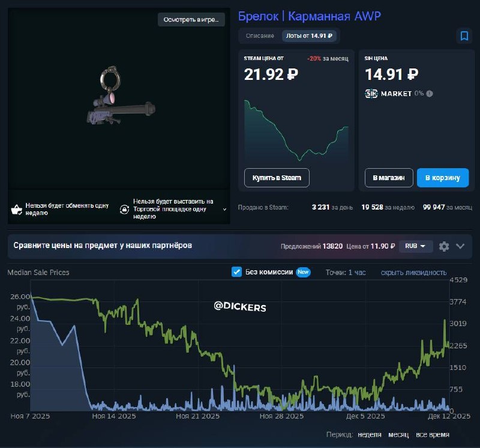Image resolution: width=480 pixels, height=448 pixels.
Task: Click the 3774 volume axis label
Action: click(458, 302)
